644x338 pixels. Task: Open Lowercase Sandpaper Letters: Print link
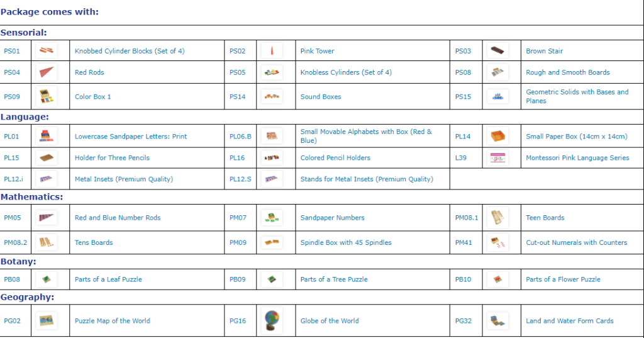point(131,137)
